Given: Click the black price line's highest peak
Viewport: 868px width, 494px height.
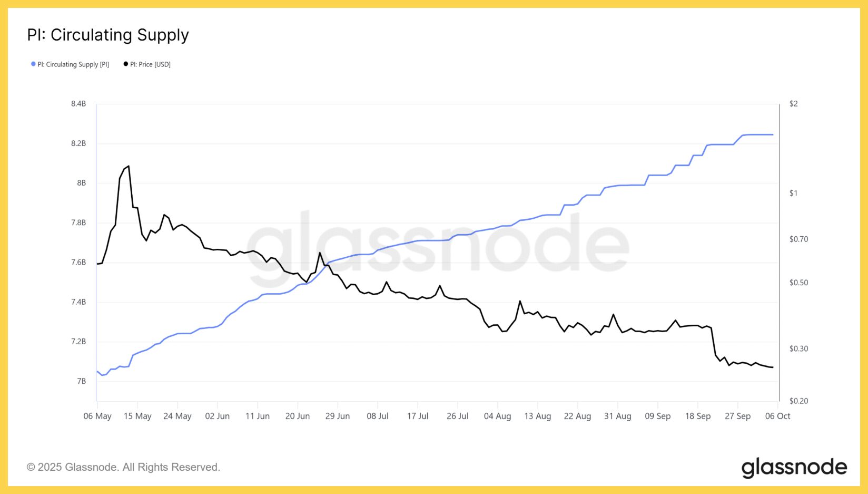Looking at the screenshot, I should click(x=129, y=167).
